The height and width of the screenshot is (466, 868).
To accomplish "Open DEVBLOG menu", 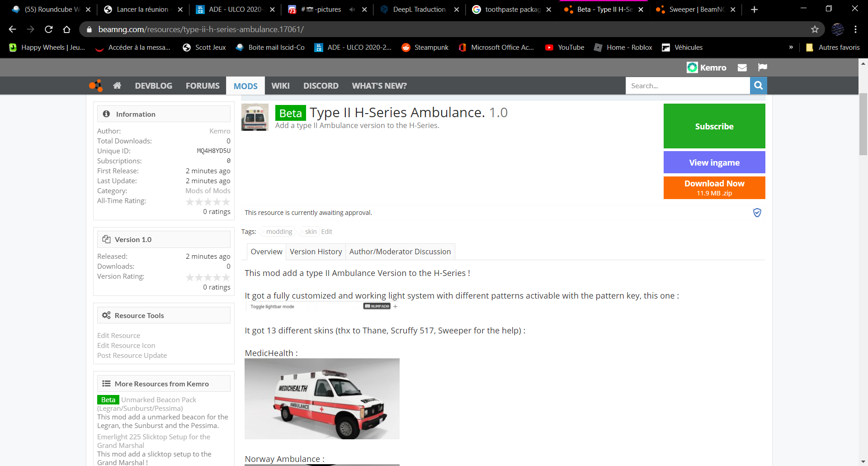I will click(153, 86).
